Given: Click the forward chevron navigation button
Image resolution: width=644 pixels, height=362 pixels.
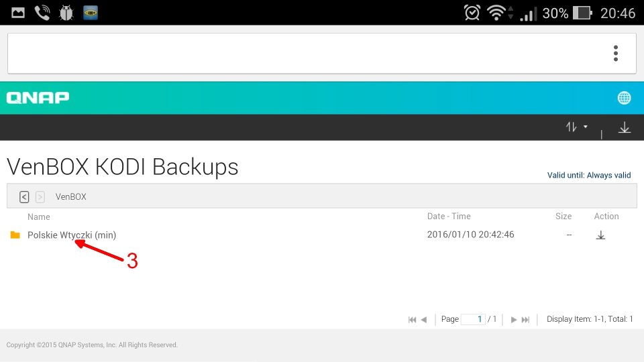Looking at the screenshot, I should click(40, 197).
